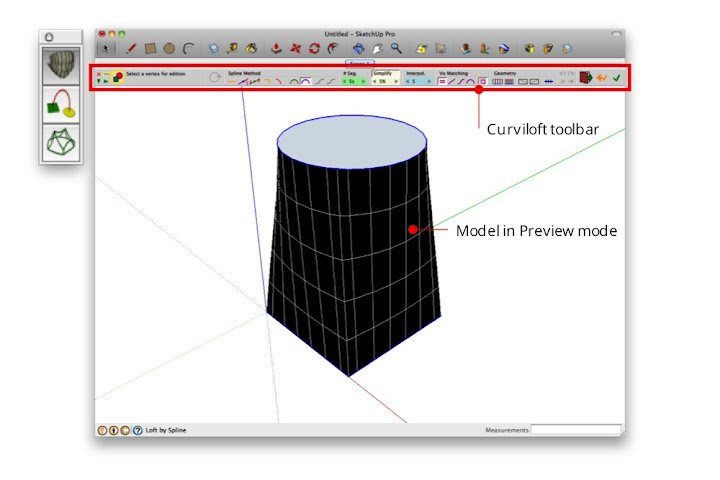Select the Orbit tool
This screenshot has width=720, height=480.
358,47
